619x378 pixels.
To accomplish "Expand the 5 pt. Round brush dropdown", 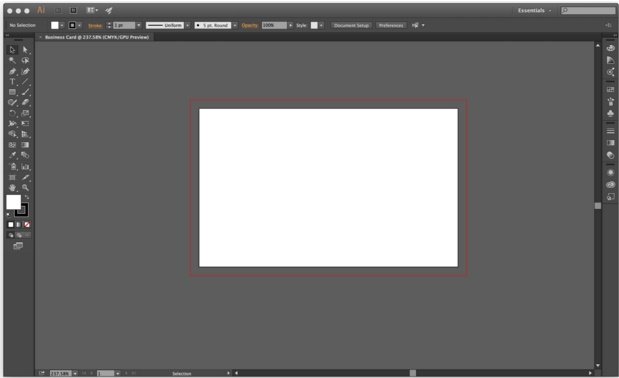I will (235, 25).
